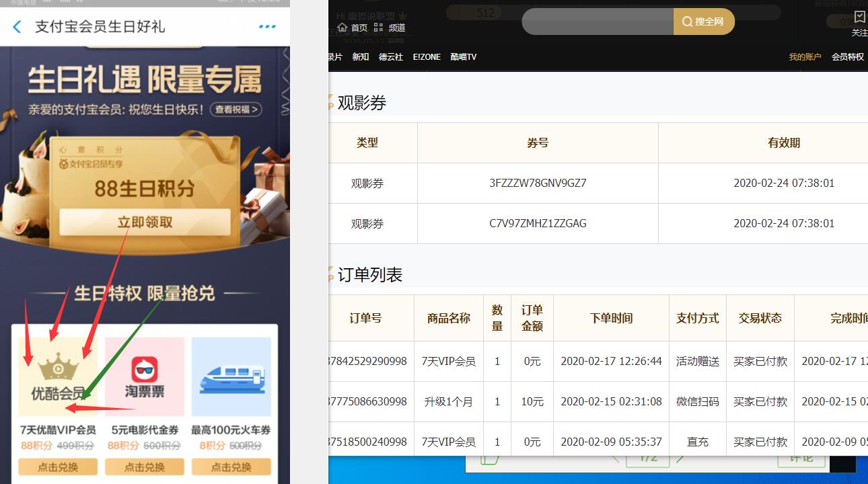Viewport: 868px width, 484px height.
Task: Click the 淘票票 red icon card
Action: coord(145,376)
